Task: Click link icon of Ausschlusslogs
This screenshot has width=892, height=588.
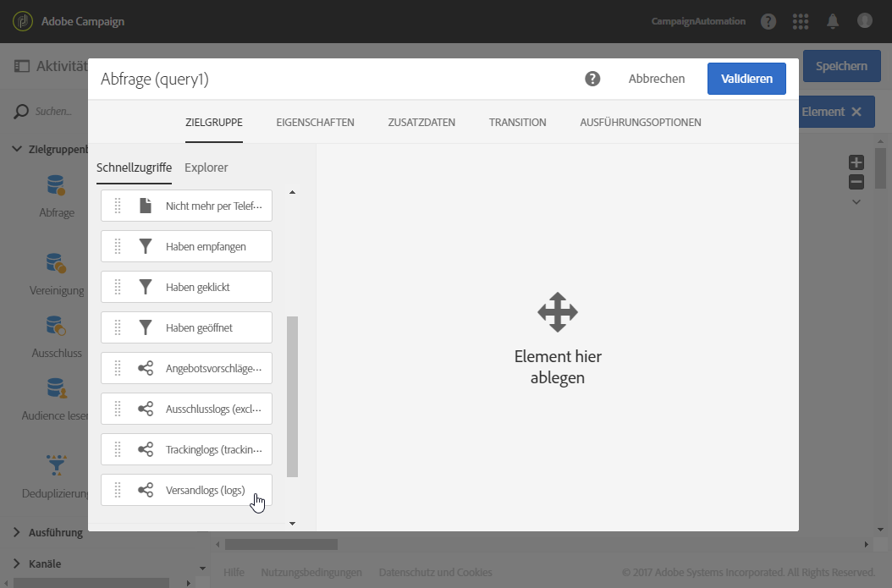Action: 146,409
